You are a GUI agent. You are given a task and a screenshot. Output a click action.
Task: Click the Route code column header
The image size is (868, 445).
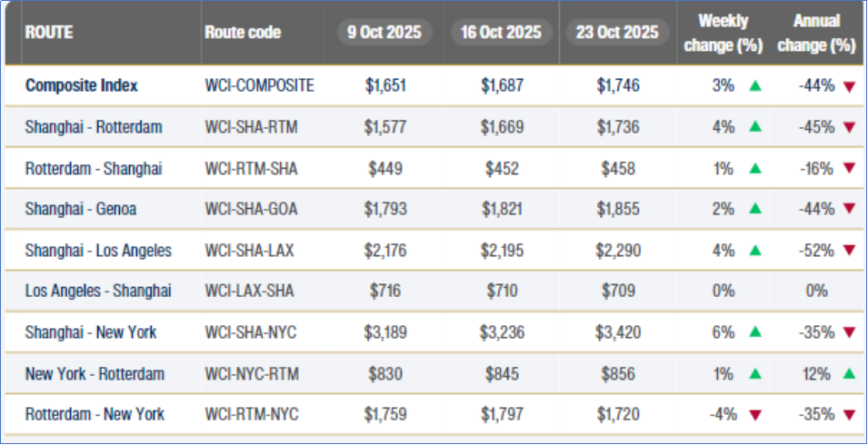pyautogui.click(x=243, y=33)
